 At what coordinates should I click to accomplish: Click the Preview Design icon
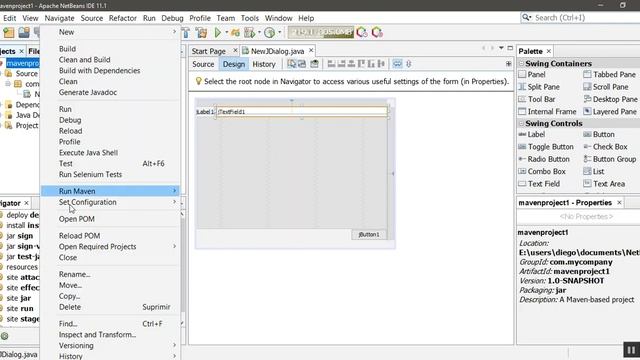[314, 64]
